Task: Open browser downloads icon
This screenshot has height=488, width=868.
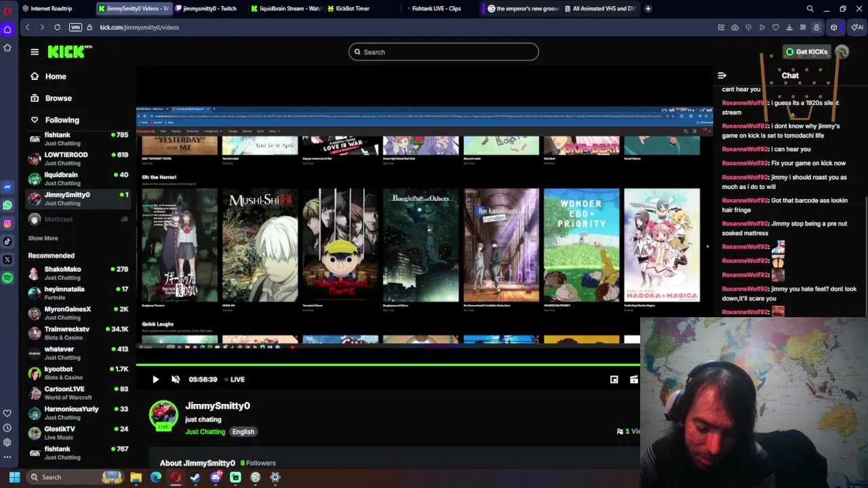Action: pos(789,27)
